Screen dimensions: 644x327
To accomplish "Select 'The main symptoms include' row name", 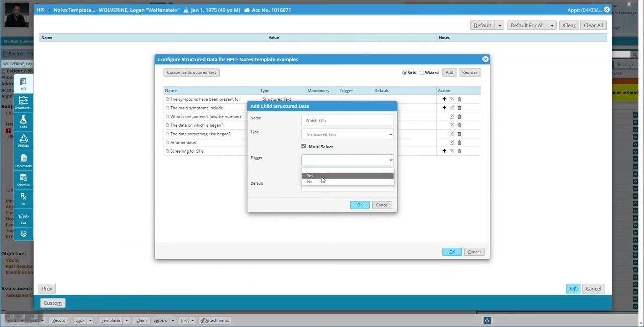I will click(x=197, y=108).
